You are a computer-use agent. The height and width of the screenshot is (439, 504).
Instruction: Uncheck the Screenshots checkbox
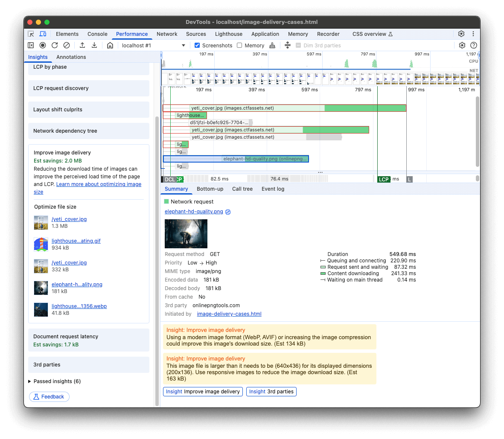click(197, 45)
